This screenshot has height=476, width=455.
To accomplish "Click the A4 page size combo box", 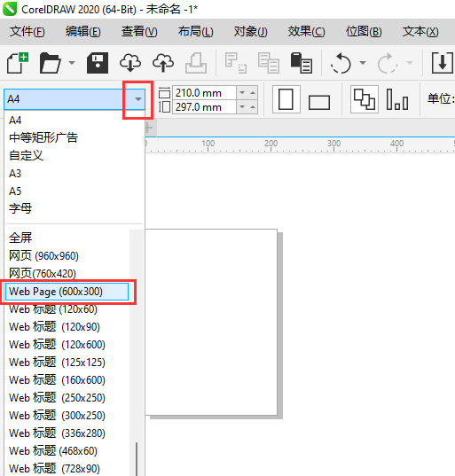I will (75, 99).
